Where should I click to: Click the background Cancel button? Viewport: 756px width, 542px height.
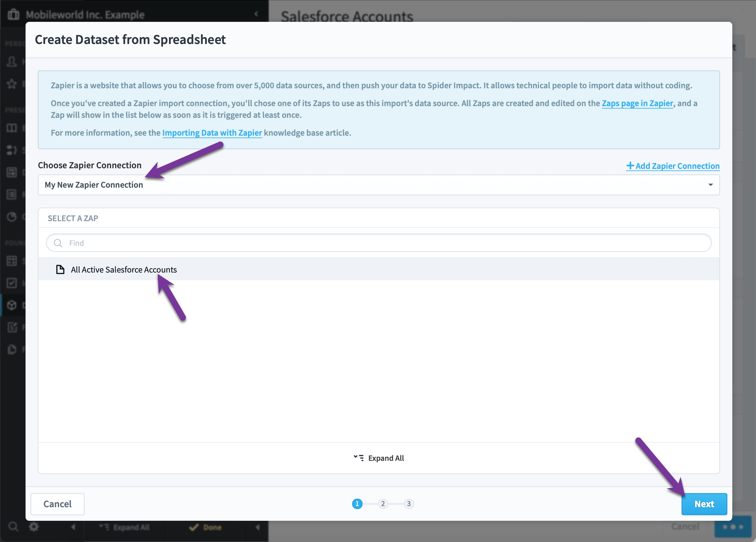685,526
